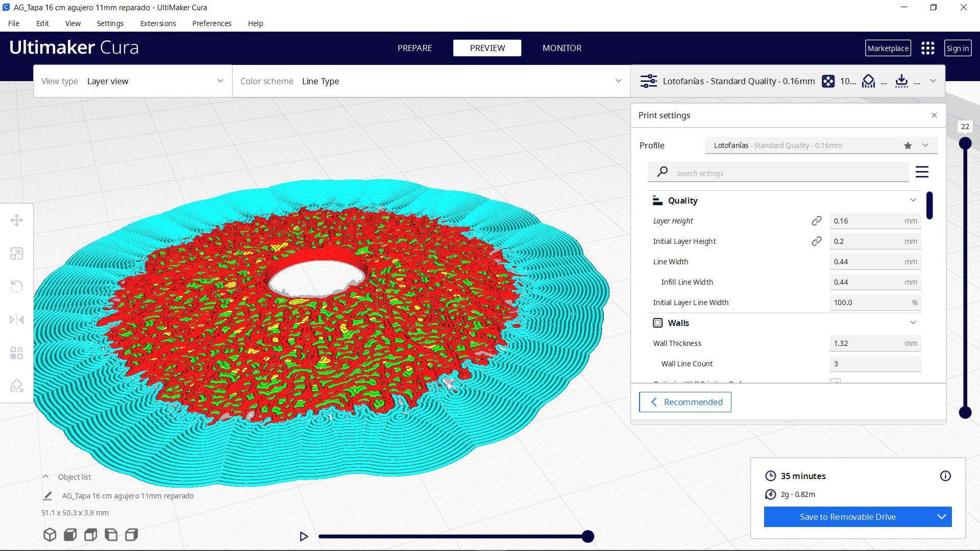Viewport: 980px width, 551px height.
Task: Activate the Support Blocker tool
Action: tap(17, 386)
